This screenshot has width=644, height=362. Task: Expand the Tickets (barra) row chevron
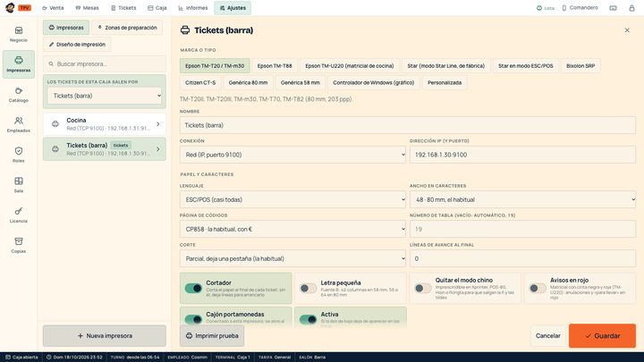pyautogui.click(x=158, y=149)
